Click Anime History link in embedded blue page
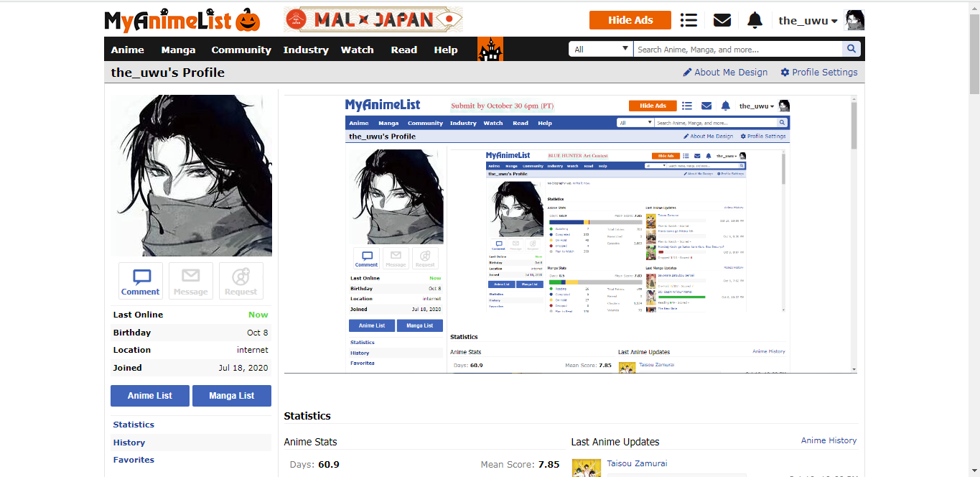The image size is (980, 477). pyautogui.click(x=769, y=351)
